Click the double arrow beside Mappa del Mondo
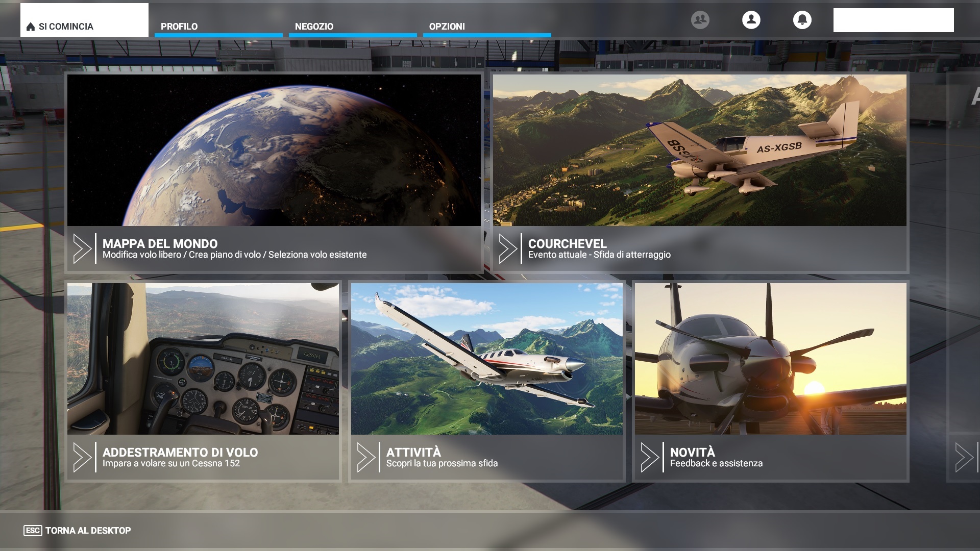This screenshot has height=551, width=980. coord(82,248)
